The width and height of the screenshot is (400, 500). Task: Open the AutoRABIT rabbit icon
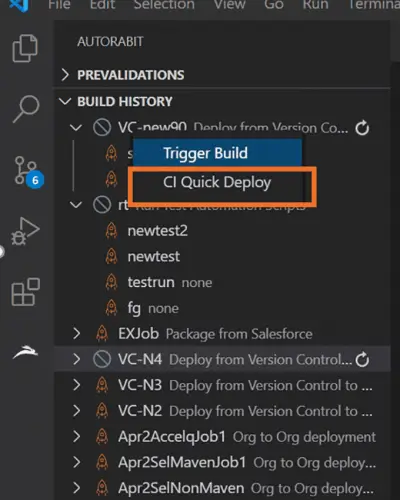(x=25, y=352)
